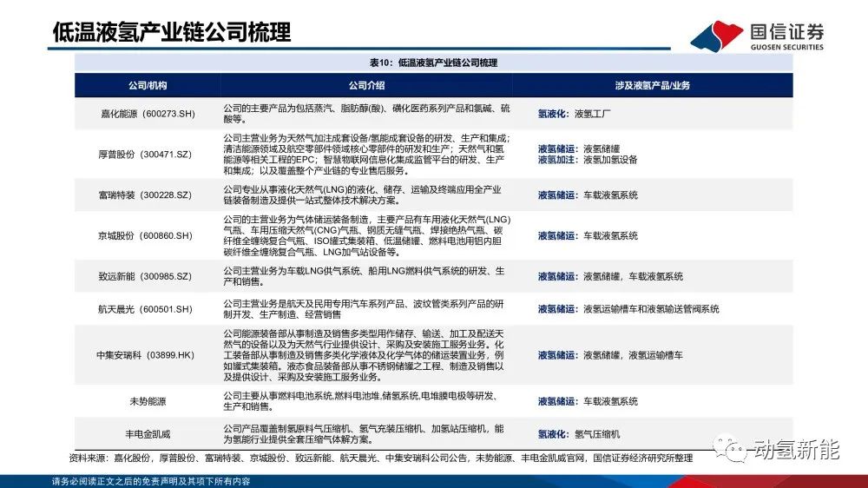Click 液氢储罐，车载液氢系统 cell for 致远新能

tap(610, 276)
